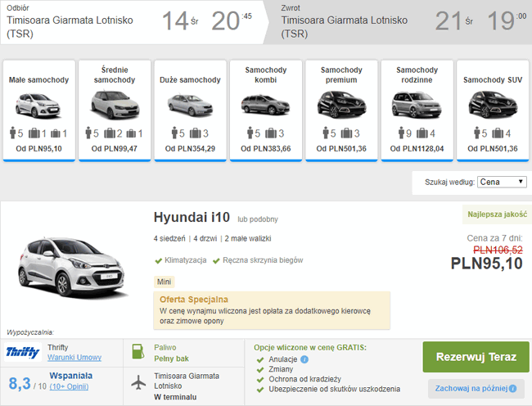
Task: Click the van image under Samochody rodzinne
Action: point(417,105)
